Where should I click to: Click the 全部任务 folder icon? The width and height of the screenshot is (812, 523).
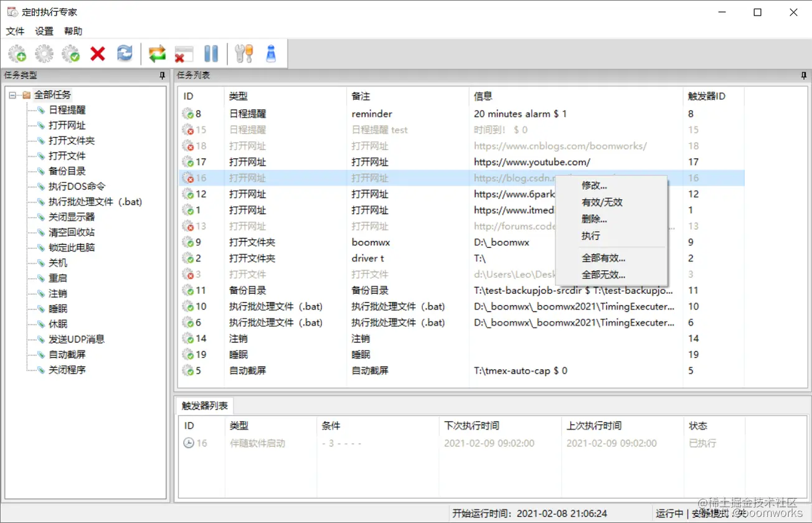[x=26, y=95]
